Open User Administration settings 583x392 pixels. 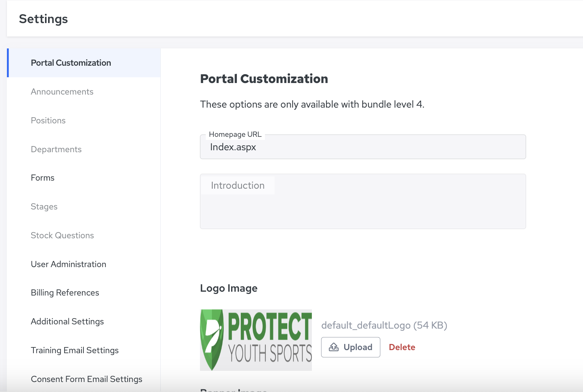68,264
